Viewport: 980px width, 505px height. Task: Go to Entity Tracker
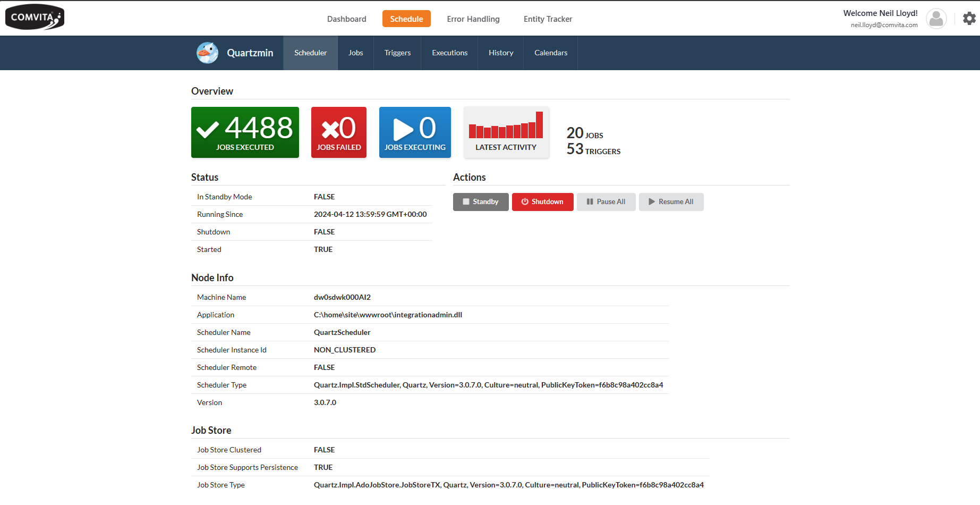548,19
